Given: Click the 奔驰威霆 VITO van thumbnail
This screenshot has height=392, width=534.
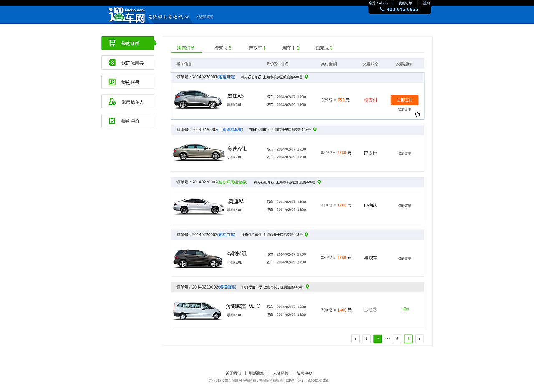Looking at the screenshot, I should [x=197, y=311].
